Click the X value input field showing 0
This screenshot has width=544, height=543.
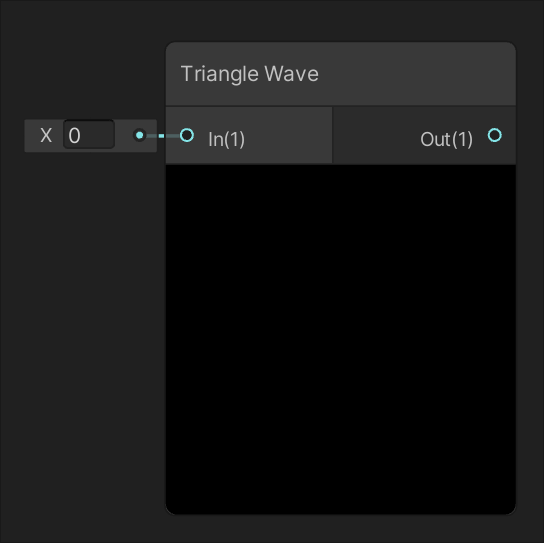coord(89,135)
